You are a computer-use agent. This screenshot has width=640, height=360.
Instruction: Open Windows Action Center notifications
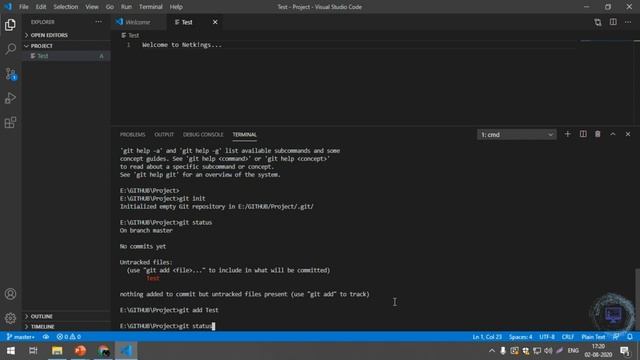point(624,351)
